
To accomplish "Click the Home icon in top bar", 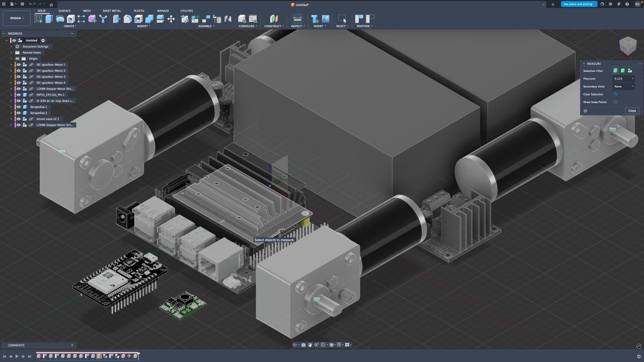I will click(51, 5).
